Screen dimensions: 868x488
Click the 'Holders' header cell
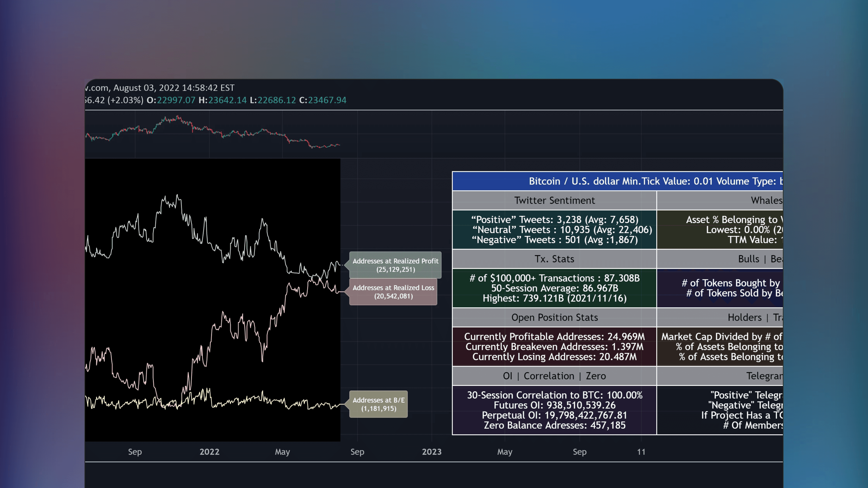pos(745,317)
